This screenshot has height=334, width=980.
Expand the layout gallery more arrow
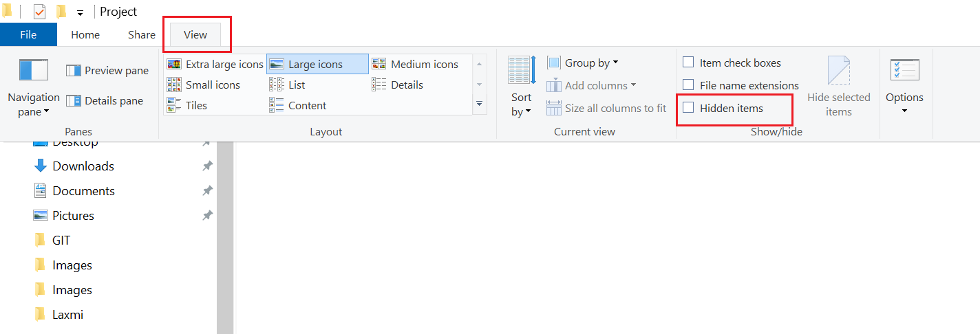click(479, 104)
